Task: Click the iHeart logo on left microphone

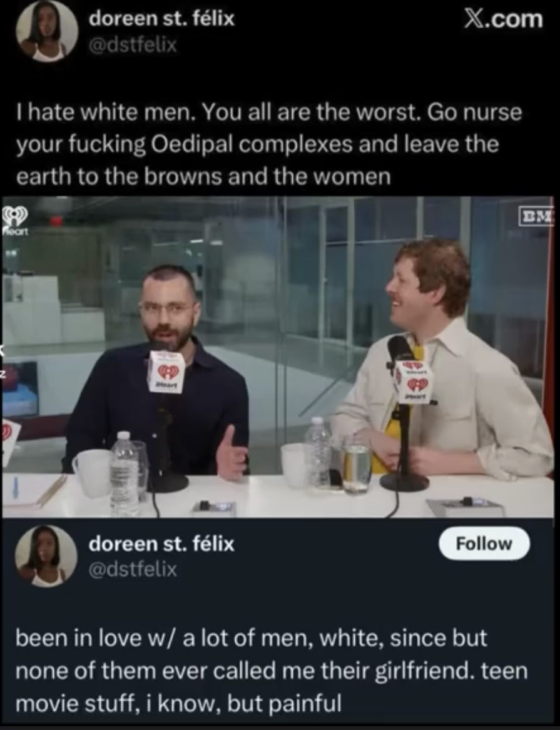Action: click(x=166, y=372)
